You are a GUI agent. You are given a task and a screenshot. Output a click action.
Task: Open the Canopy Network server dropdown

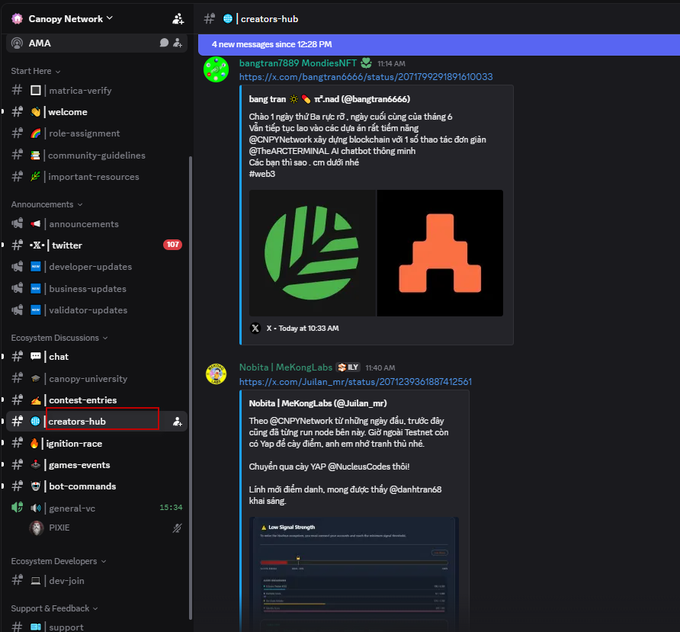coord(70,19)
